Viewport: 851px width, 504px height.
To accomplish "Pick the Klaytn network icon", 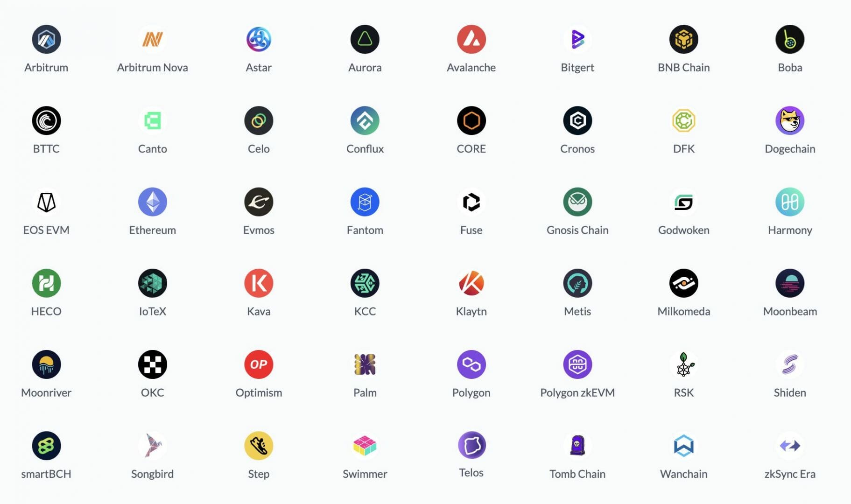I will pos(471,283).
